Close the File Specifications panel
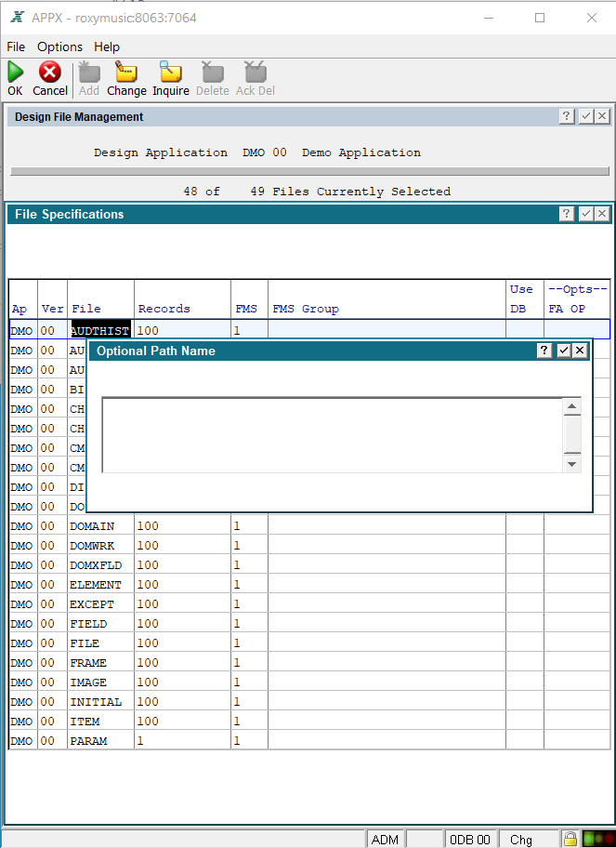Viewport: 616px width, 848px height. [602, 214]
